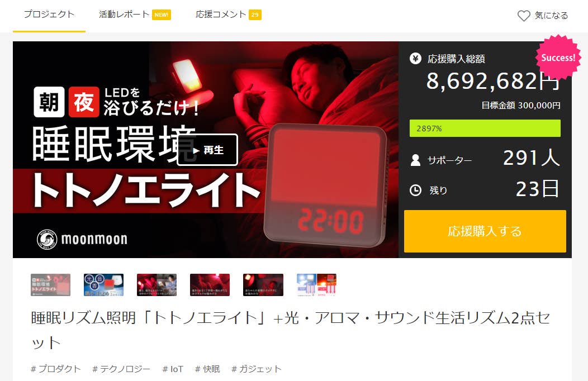The height and width of the screenshot is (381, 588).
Task: Add project to favorites via 気になる
Action: [543, 16]
